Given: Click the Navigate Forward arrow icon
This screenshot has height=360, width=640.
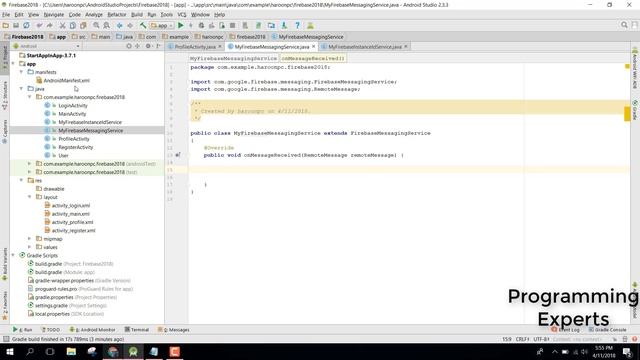Looking at the screenshot, I should pos(130,25).
